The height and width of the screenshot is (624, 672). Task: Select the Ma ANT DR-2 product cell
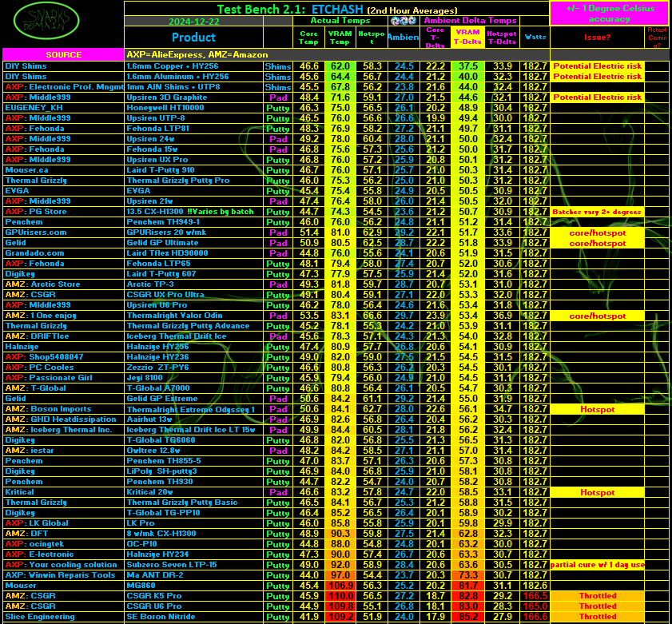point(193,575)
